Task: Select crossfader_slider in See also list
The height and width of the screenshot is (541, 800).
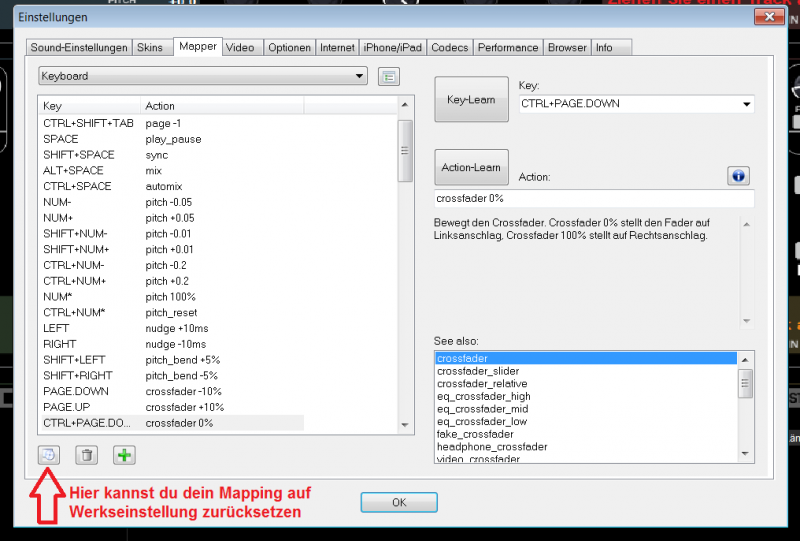Action: [x=478, y=371]
